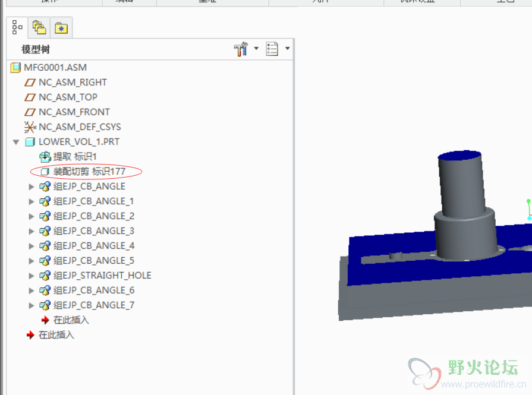532x395 pixels.
Task: Expand the 组EJP_STRAIGHT_HOLE group
Action: 32,276
